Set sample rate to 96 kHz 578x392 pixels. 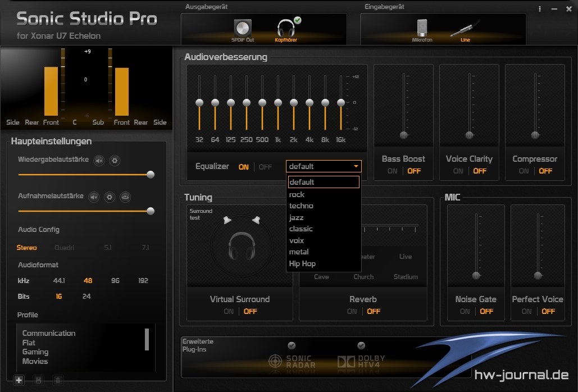[115, 281]
